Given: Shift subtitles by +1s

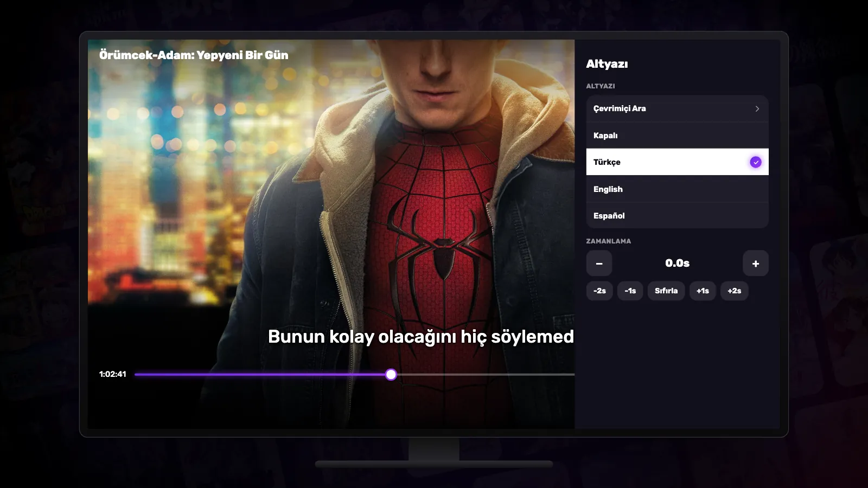Looking at the screenshot, I should point(703,291).
